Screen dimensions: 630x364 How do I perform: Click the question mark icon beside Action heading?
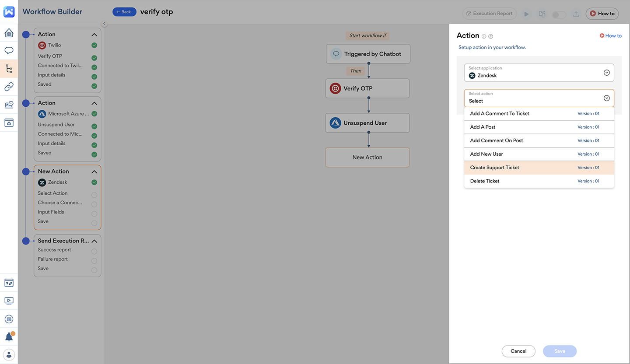click(x=491, y=36)
